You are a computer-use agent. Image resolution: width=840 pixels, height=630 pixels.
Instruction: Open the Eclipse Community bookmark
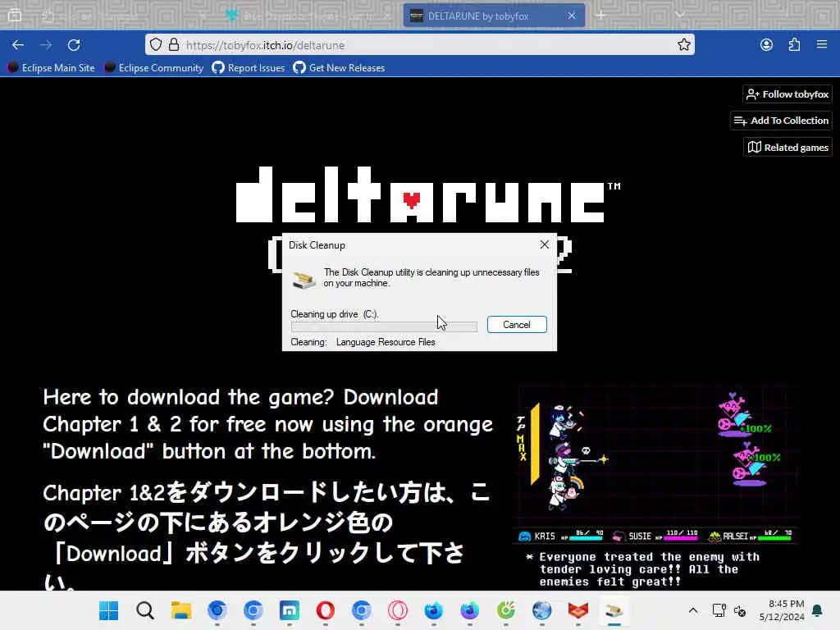click(x=153, y=67)
